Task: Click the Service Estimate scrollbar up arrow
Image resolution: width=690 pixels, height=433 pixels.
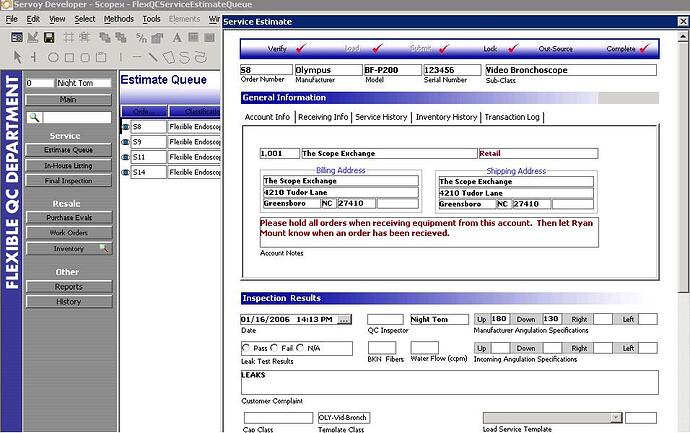Action: coord(683,36)
